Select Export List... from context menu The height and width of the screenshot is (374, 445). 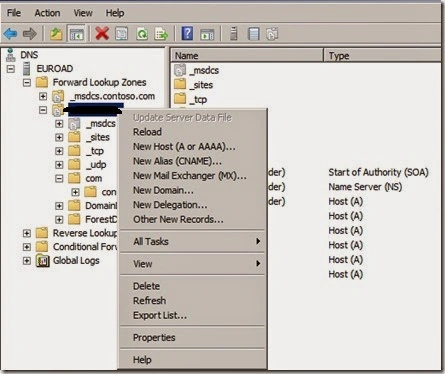coord(193,315)
